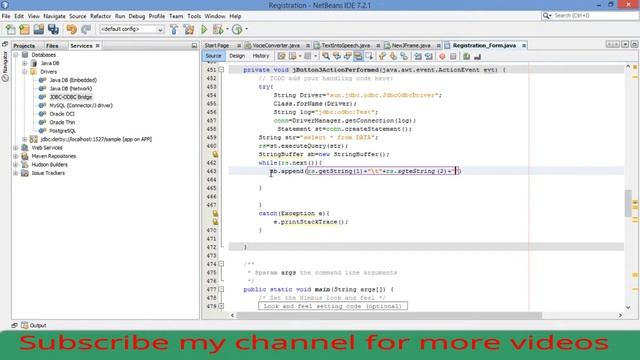Expand the Hudson Builders tree node

point(16,165)
